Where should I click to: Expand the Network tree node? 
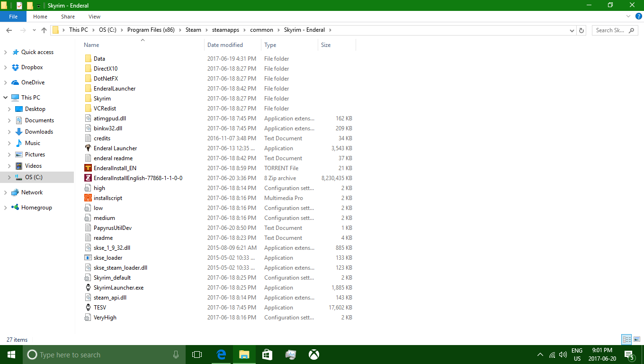click(6, 193)
